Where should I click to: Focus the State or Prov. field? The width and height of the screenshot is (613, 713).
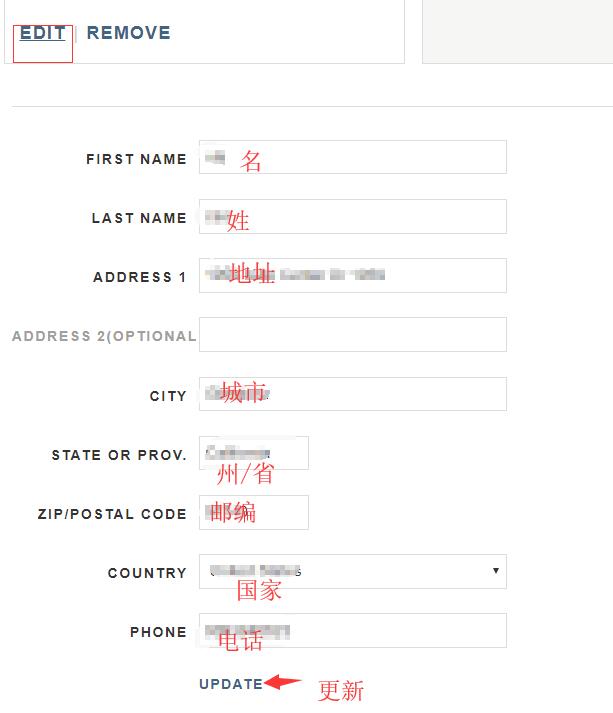pos(254,453)
